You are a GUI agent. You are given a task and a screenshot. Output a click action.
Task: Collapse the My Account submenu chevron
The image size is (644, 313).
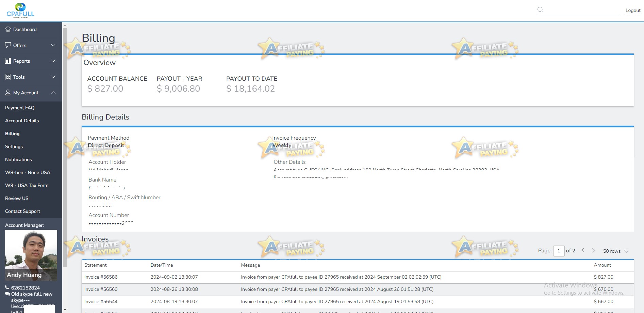click(53, 92)
